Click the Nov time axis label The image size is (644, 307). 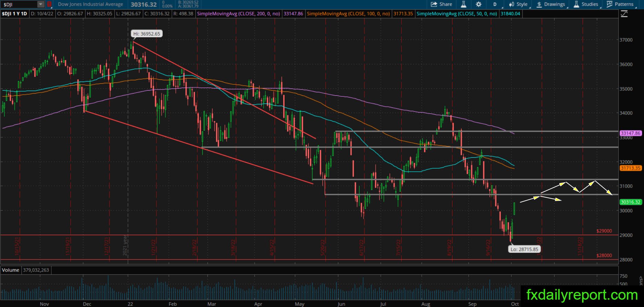(x=44, y=304)
